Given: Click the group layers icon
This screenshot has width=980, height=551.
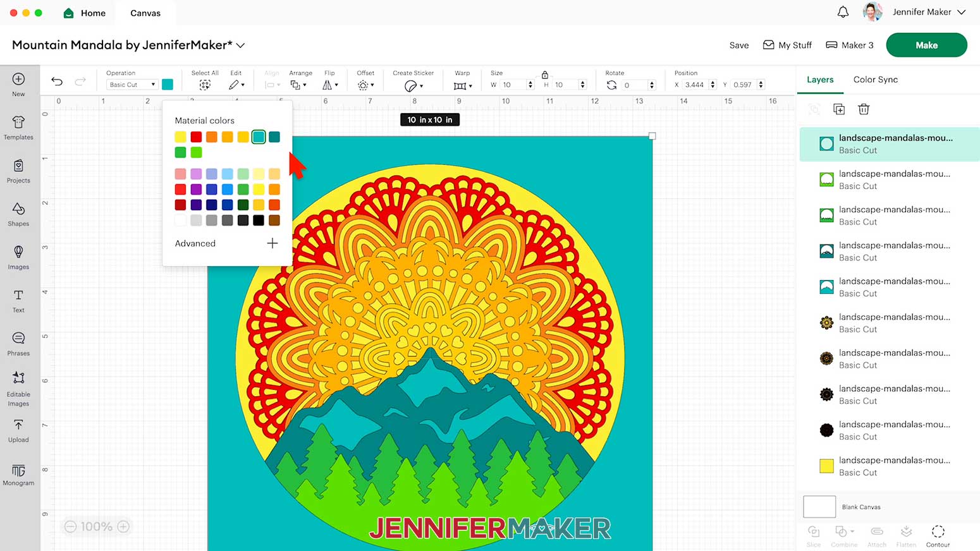Looking at the screenshot, I should 814,109.
